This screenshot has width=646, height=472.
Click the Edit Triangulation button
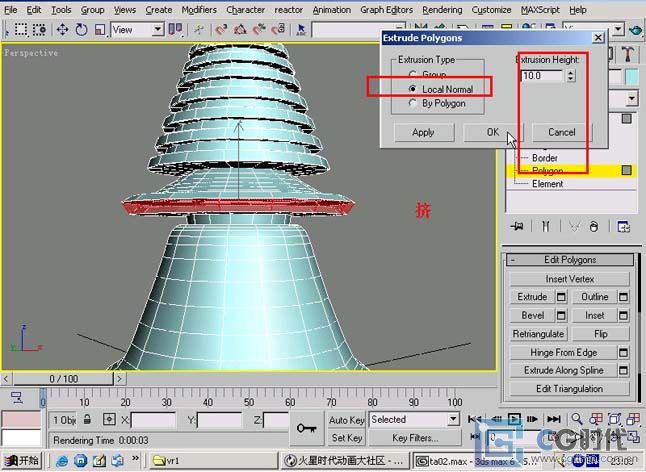pos(569,388)
